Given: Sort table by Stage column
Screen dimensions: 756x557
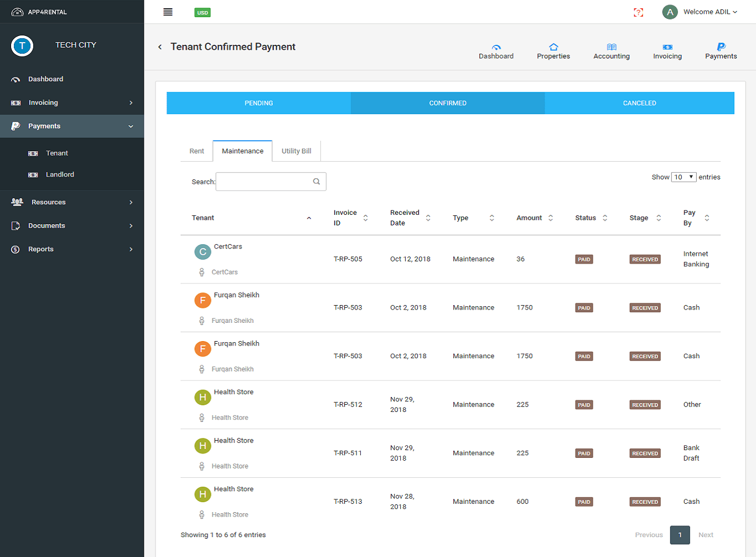Looking at the screenshot, I should click(659, 218).
